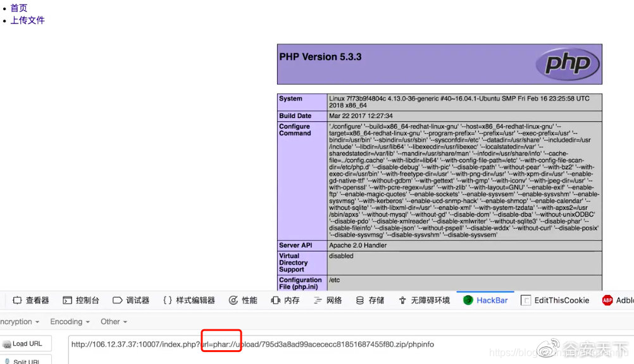Click the Server API row label
The height and width of the screenshot is (364, 634).
tap(295, 245)
